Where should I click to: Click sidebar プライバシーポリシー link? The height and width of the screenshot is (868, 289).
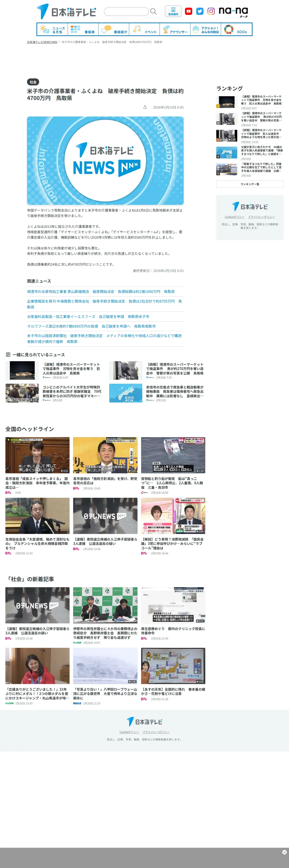coord(261,217)
